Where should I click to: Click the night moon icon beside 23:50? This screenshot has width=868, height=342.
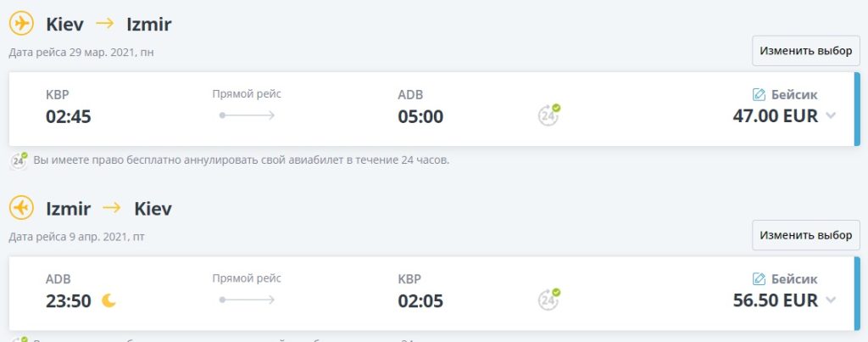point(108,300)
